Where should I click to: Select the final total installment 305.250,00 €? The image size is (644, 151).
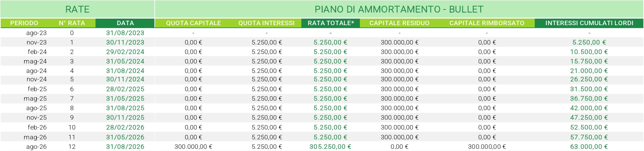point(330,147)
